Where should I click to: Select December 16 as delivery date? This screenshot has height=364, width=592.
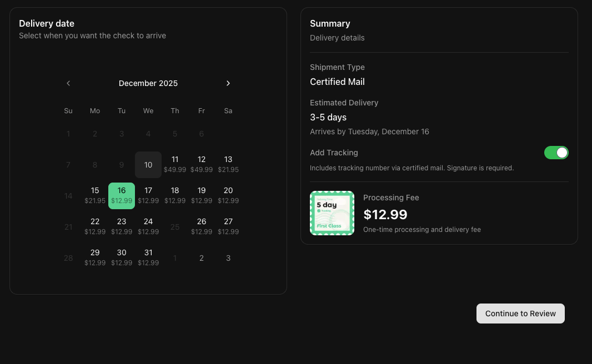[x=122, y=195]
